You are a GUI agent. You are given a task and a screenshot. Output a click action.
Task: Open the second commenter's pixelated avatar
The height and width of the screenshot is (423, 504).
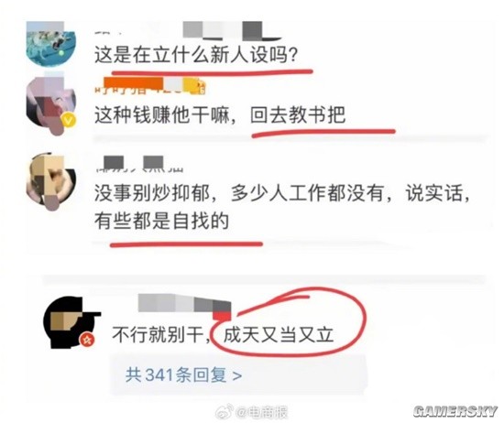[x=51, y=103]
